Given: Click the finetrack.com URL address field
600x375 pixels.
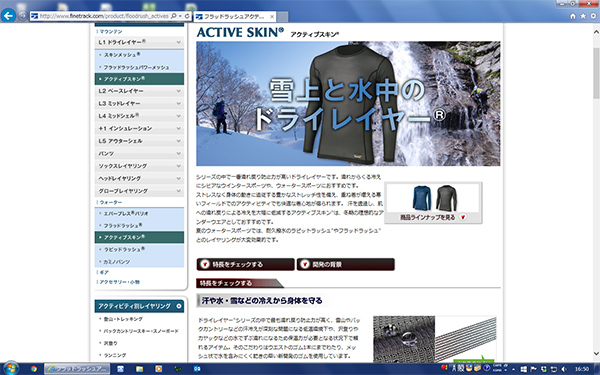Looking at the screenshot, I should tap(103, 16).
